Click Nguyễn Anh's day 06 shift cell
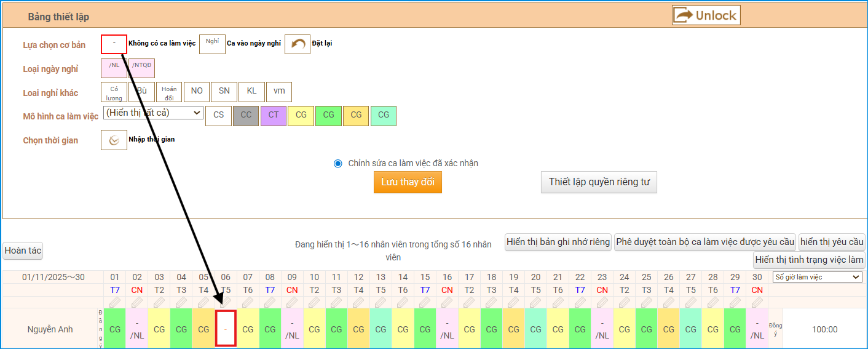The image size is (868, 349). 226,329
